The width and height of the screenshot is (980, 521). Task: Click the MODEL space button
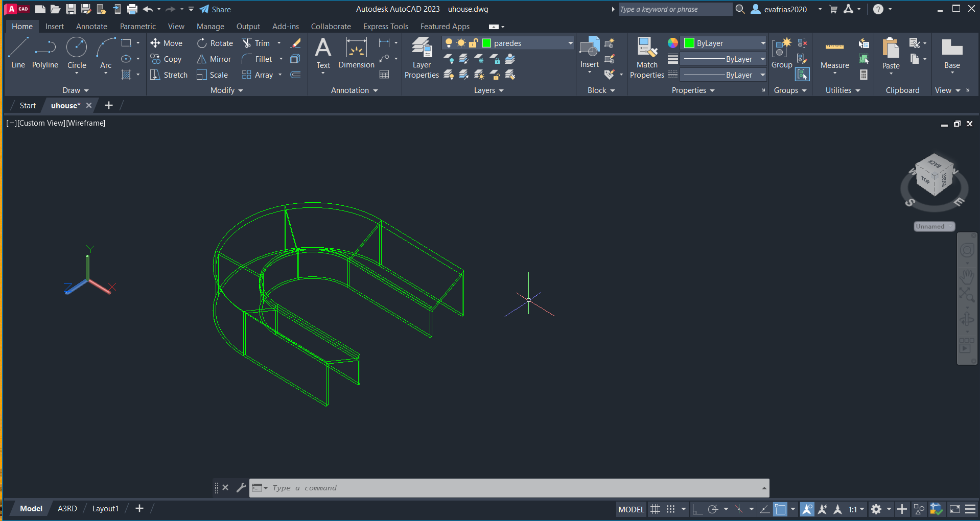631,509
